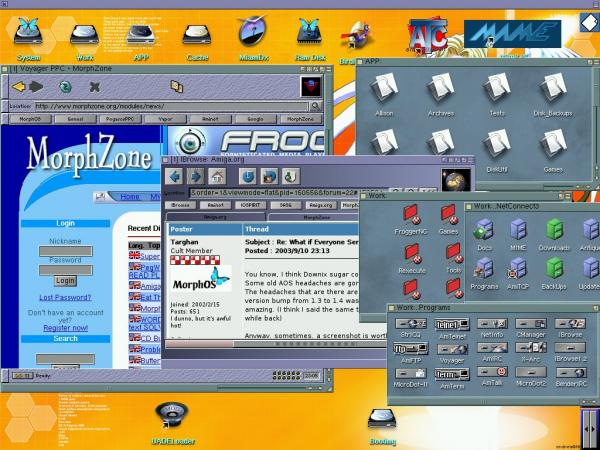Click IBrowse Reload circular arrow icon

(x=248, y=177)
